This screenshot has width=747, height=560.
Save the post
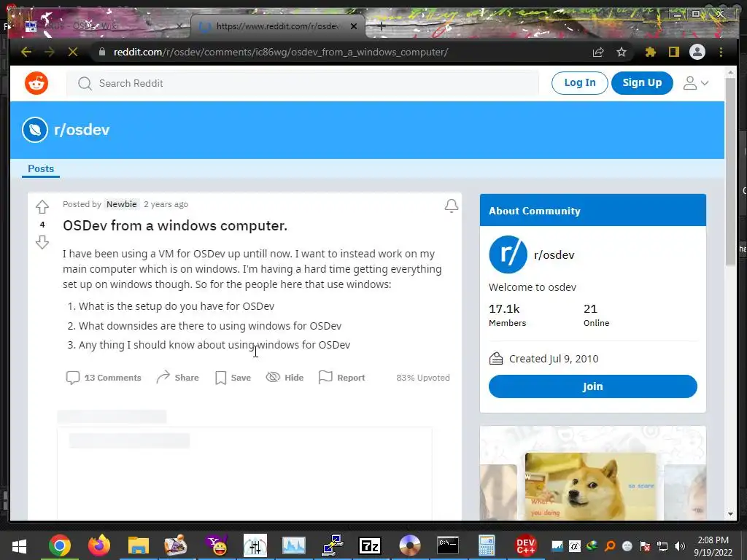233,378
